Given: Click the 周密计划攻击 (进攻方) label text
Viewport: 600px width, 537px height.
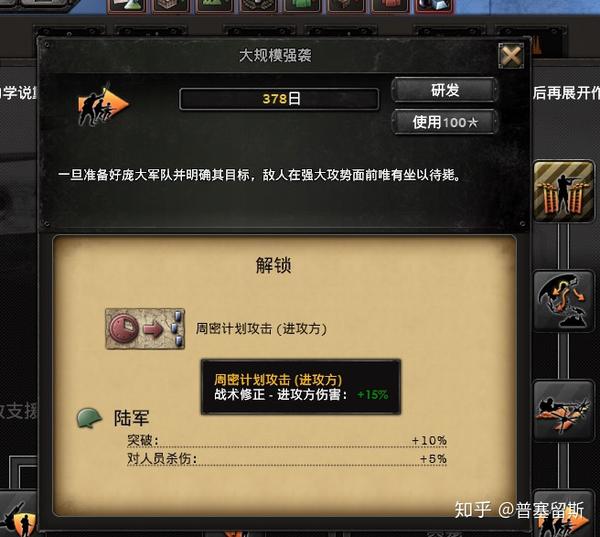Looking at the screenshot, I should click(x=261, y=329).
